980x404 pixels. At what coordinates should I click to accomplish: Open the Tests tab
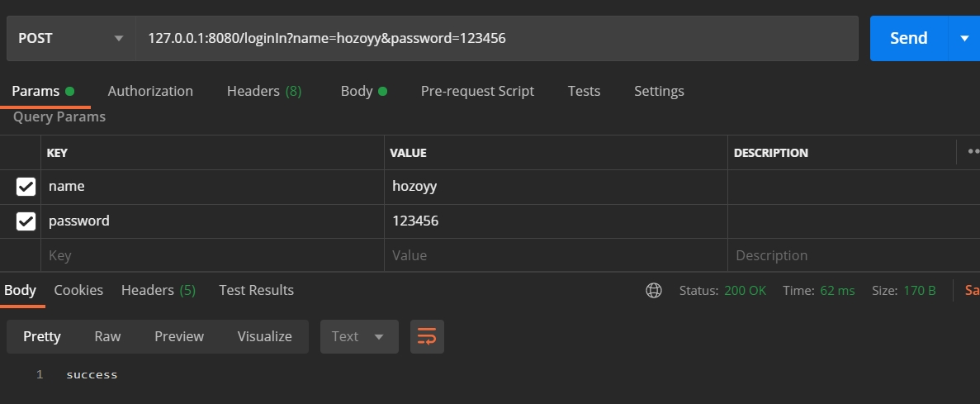coord(584,91)
